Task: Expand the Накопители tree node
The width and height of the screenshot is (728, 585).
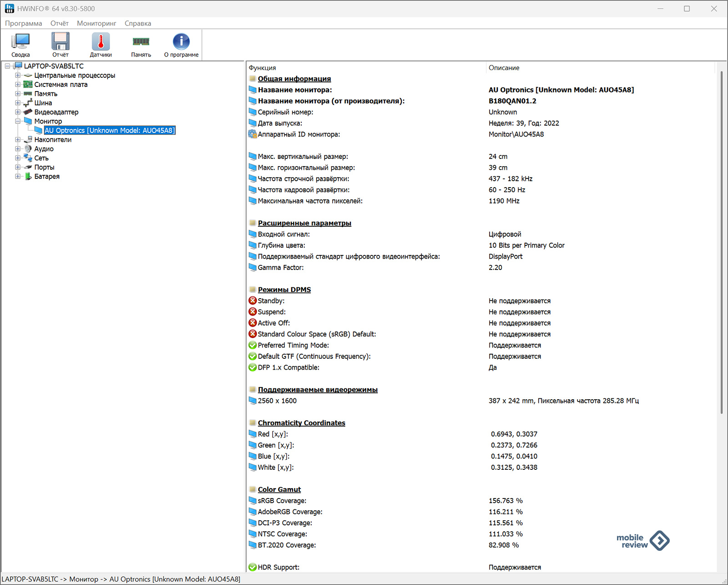Action: pos(18,140)
